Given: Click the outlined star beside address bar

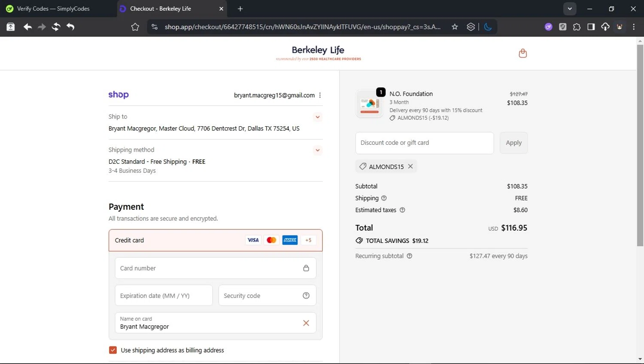Looking at the screenshot, I should (x=135, y=27).
